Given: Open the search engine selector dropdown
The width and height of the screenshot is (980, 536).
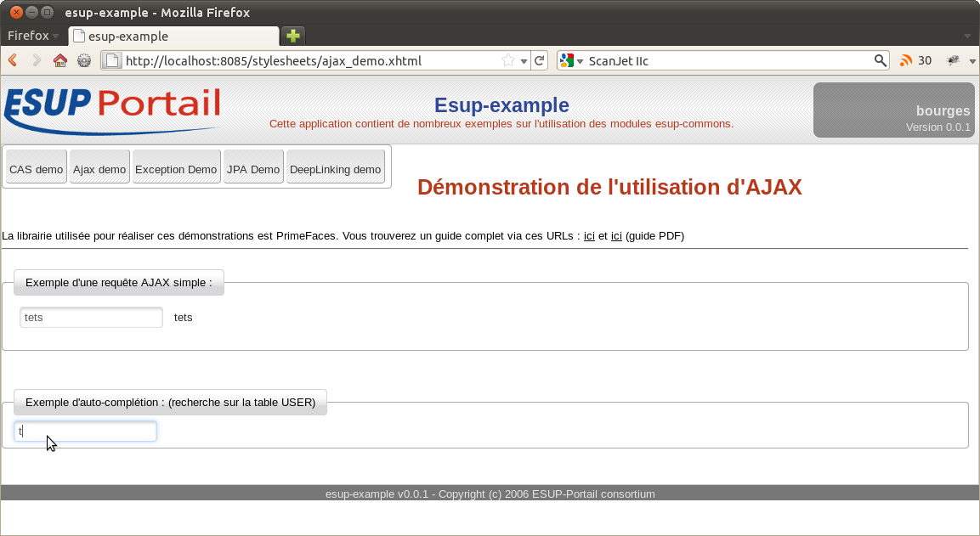Looking at the screenshot, I should [x=572, y=60].
